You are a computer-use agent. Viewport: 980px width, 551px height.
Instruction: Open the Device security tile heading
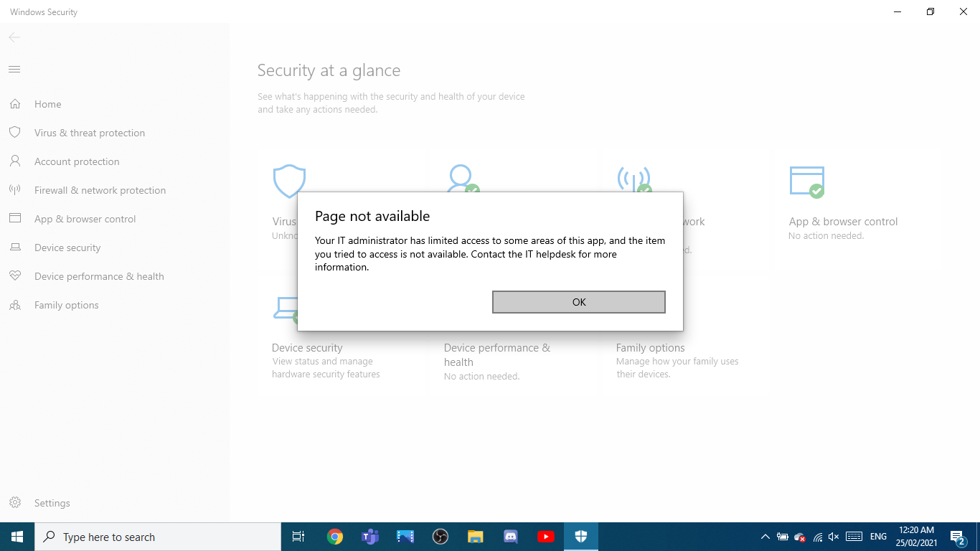pos(307,348)
